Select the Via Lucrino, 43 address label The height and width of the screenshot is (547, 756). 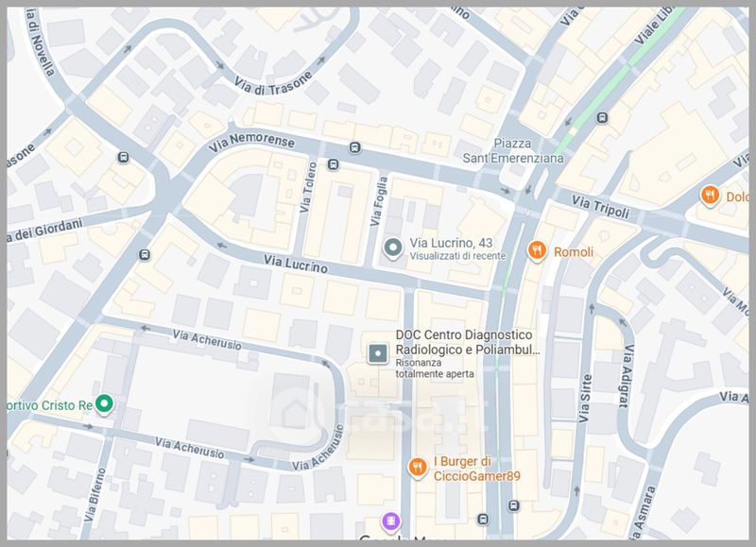click(452, 242)
